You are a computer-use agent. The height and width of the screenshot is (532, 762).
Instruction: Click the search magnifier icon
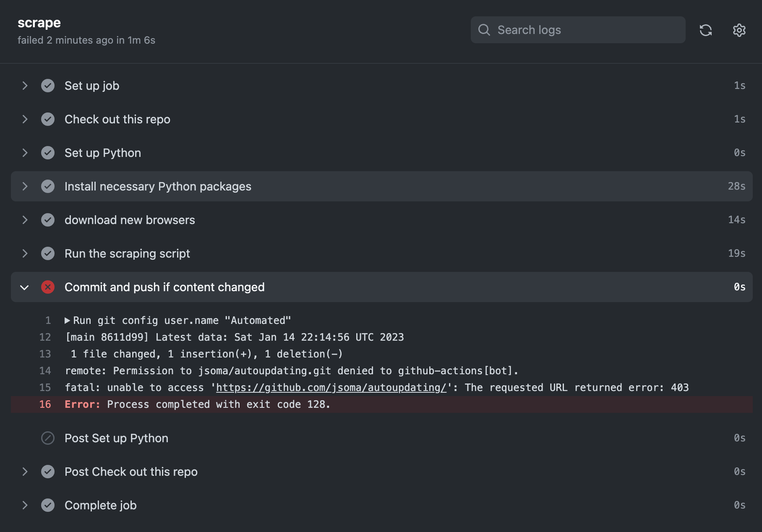[x=484, y=30]
